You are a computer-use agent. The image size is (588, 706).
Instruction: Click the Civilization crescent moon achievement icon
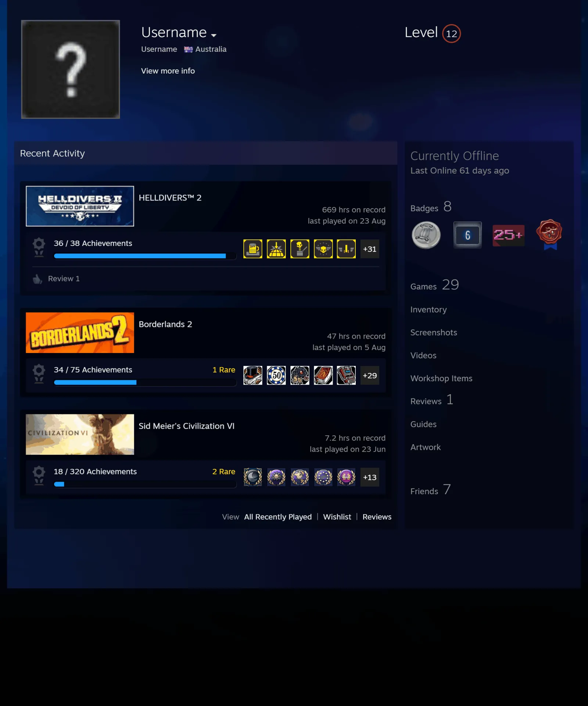[x=253, y=477]
